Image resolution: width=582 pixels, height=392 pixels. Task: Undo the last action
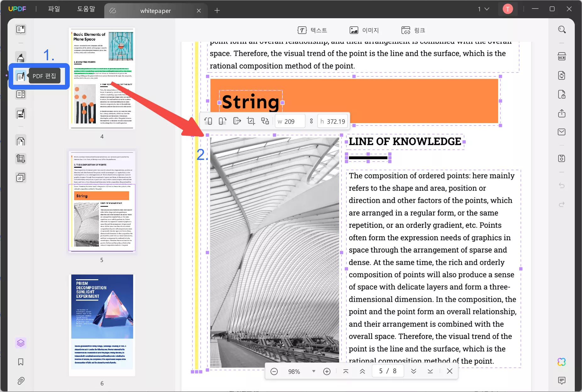562,186
